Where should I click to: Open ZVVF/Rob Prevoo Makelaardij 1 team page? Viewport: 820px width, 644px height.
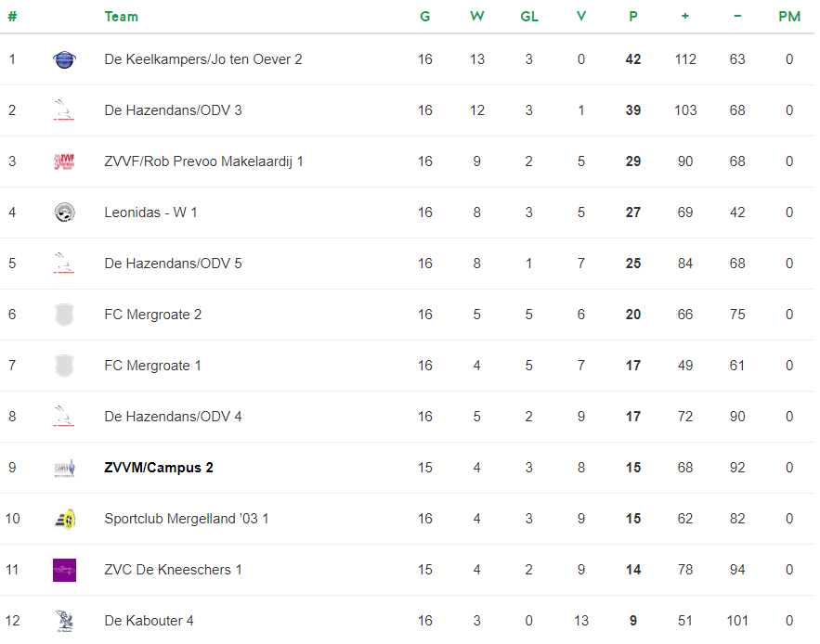coord(203,161)
